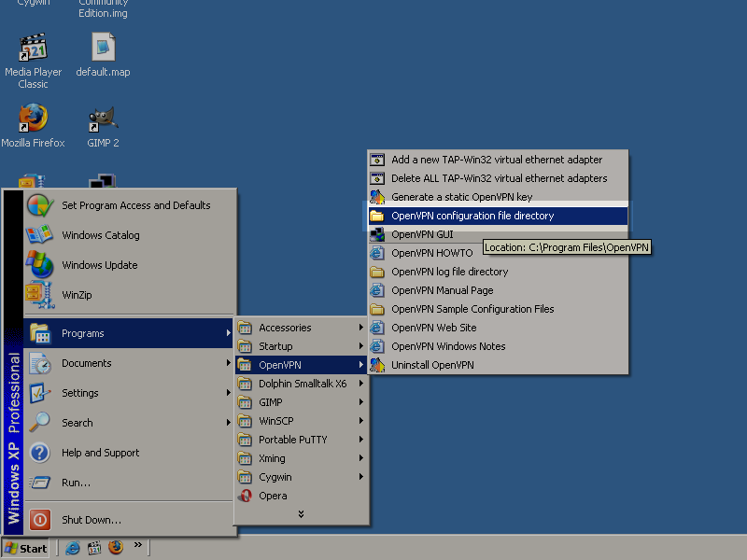Expand Accessories program group
Viewport: 747px width, 560px height.
(302, 328)
